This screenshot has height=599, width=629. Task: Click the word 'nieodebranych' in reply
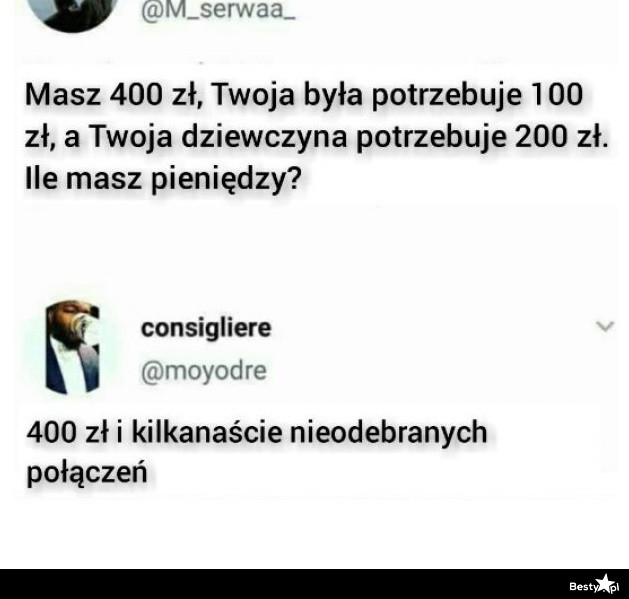pos(388,432)
